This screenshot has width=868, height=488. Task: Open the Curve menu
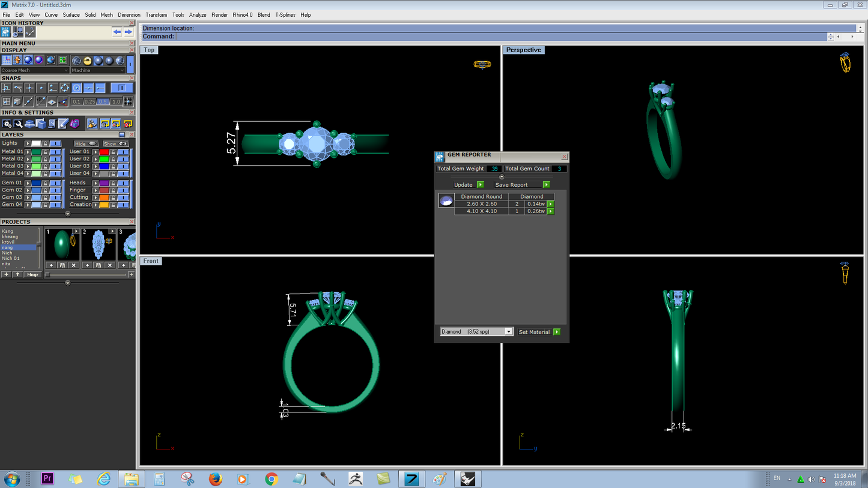coord(51,15)
